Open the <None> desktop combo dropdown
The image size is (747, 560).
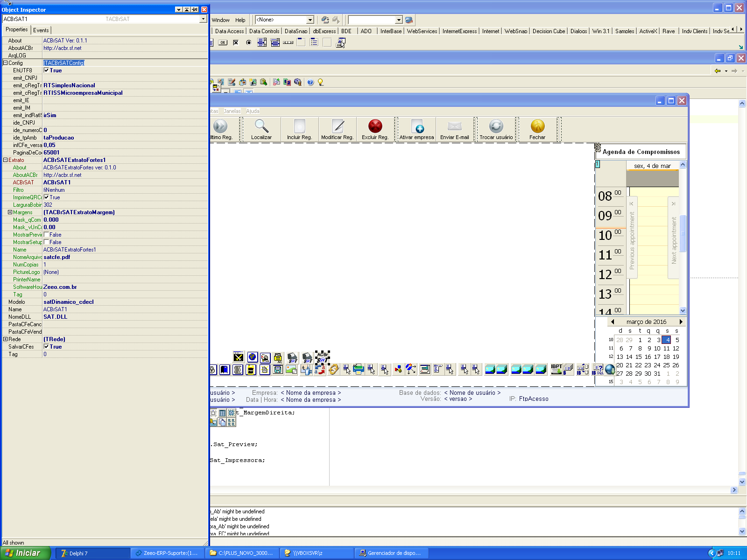pos(310,20)
